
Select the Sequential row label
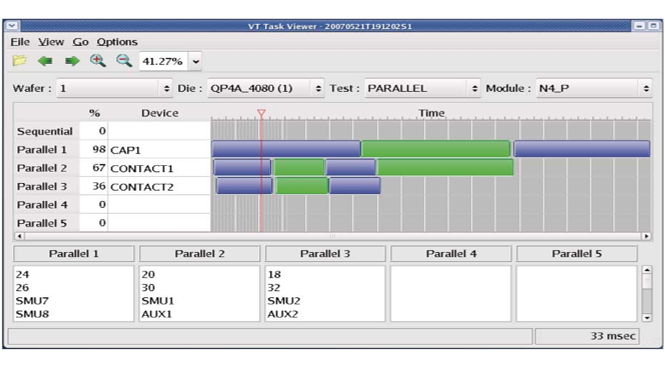click(x=45, y=131)
